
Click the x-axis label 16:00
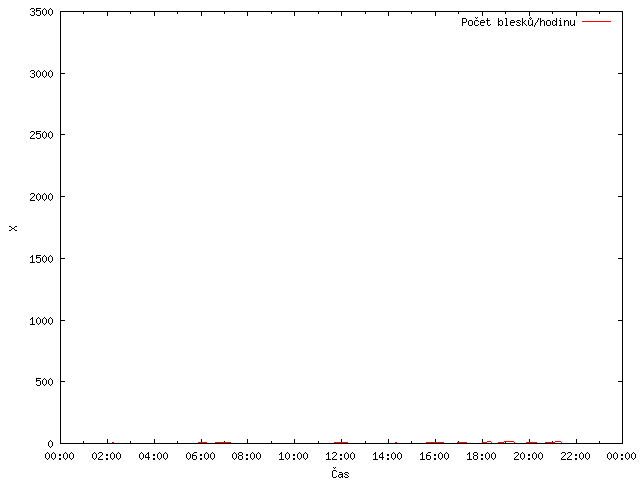[x=434, y=456]
